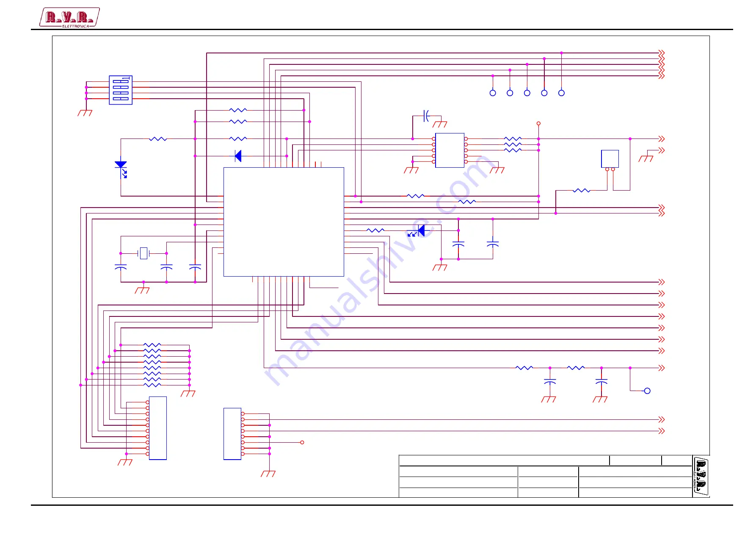Click the off-page arrow tied to a ground symbol

pyautogui.click(x=662, y=150)
